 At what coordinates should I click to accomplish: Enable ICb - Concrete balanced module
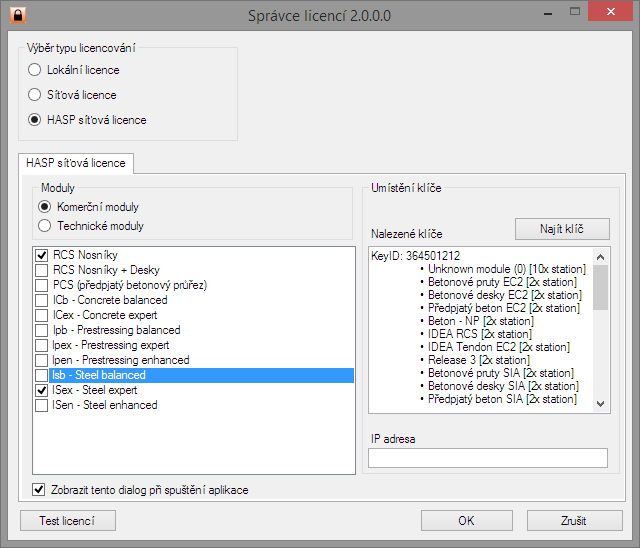(x=41, y=300)
